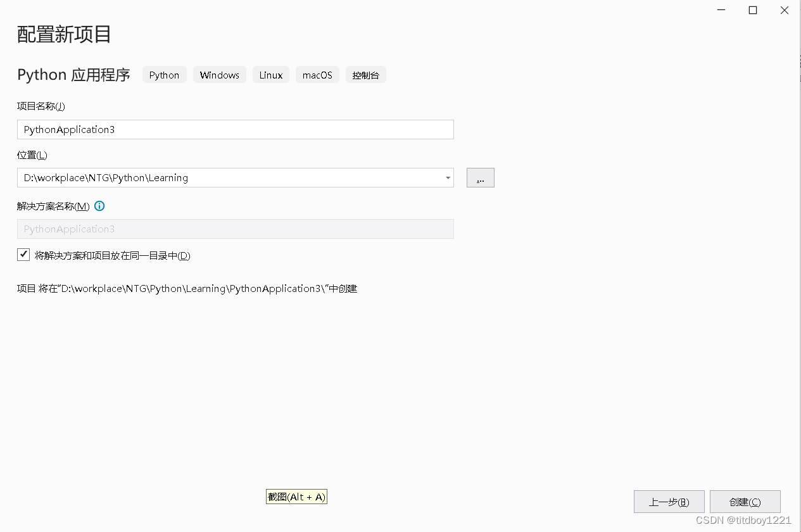Viewport: 801px width, 532px height.
Task: Click the info icon beside 解决方案名称
Action: (99, 206)
